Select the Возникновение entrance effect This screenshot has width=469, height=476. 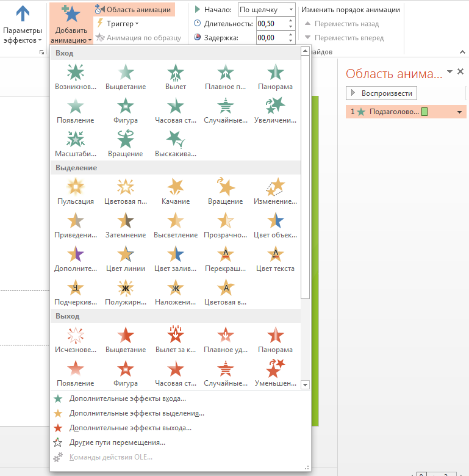coord(76,77)
